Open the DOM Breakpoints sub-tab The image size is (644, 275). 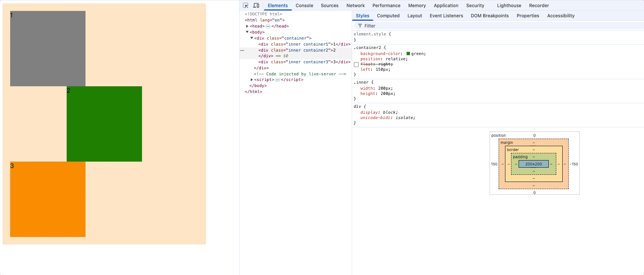pos(490,15)
